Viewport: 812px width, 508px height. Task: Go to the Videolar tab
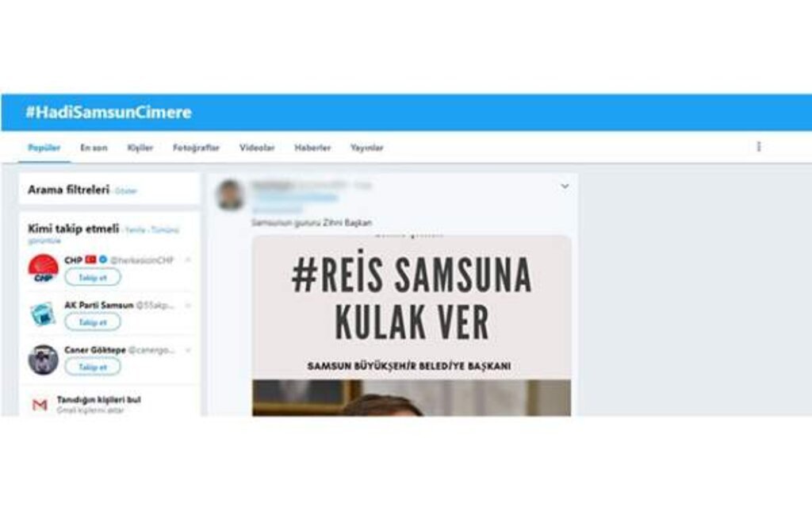click(257, 148)
